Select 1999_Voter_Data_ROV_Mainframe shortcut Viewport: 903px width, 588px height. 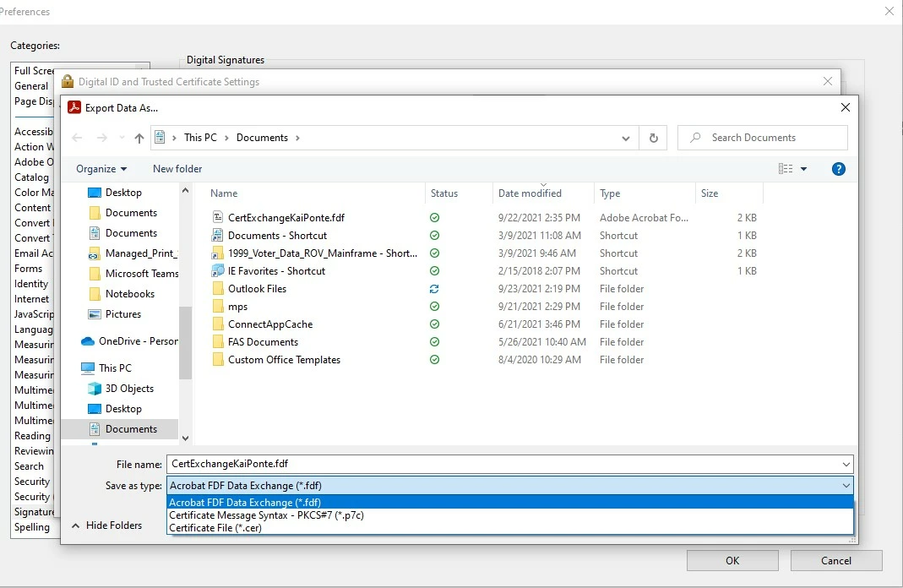[323, 253]
